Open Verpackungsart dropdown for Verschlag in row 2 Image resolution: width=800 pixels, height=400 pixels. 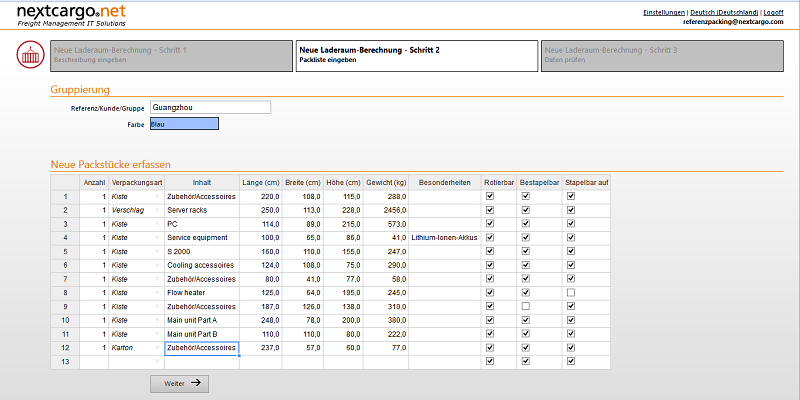pos(156,211)
